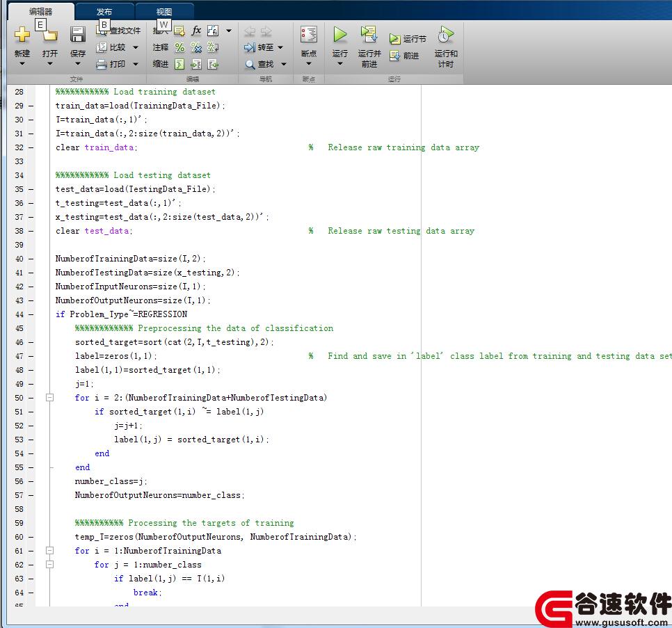Navigate back with the left arrow
Screen dimensions: 672x628
click(x=250, y=31)
